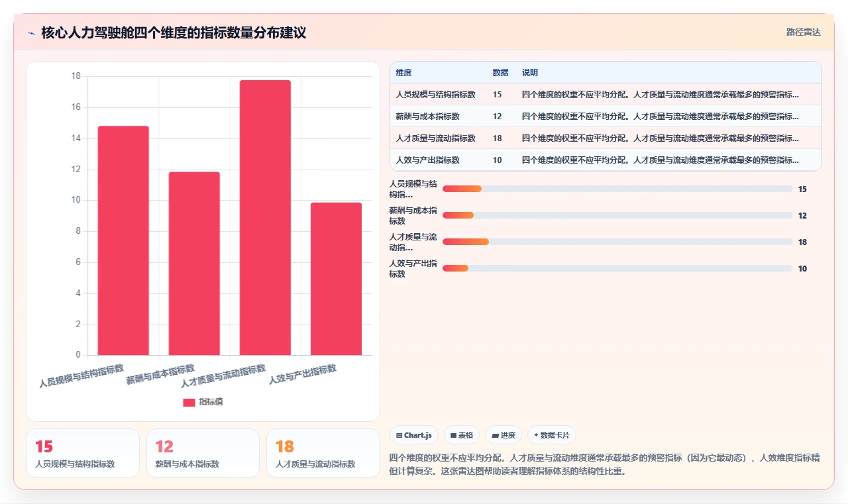Viewport: 848px width, 504px height.
Task: Click value 10 in the table
Action: 497,160
